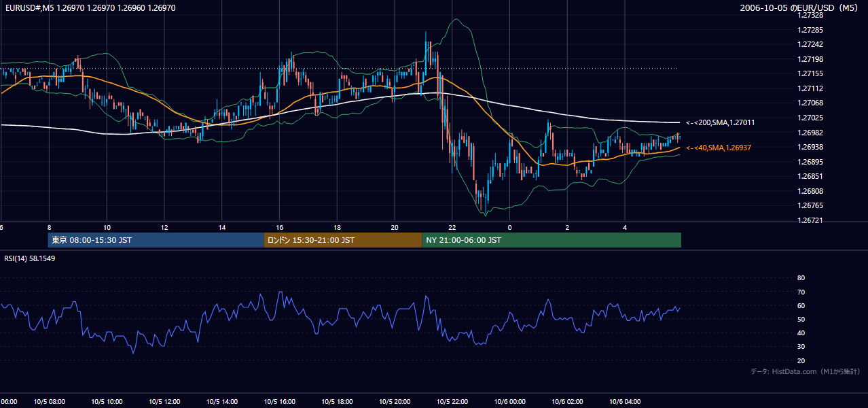Click the bottom time label 10/5 22:00
This screenshot has width=868, height=408.
click(x=452, y=402)
